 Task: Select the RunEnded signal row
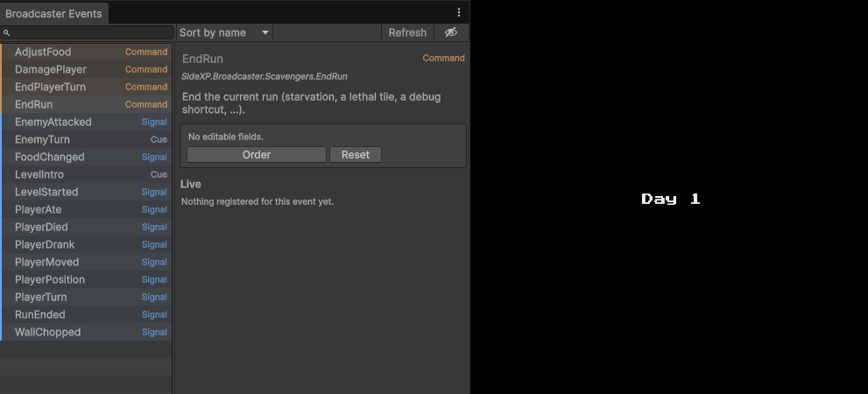(x=86, y=314)
